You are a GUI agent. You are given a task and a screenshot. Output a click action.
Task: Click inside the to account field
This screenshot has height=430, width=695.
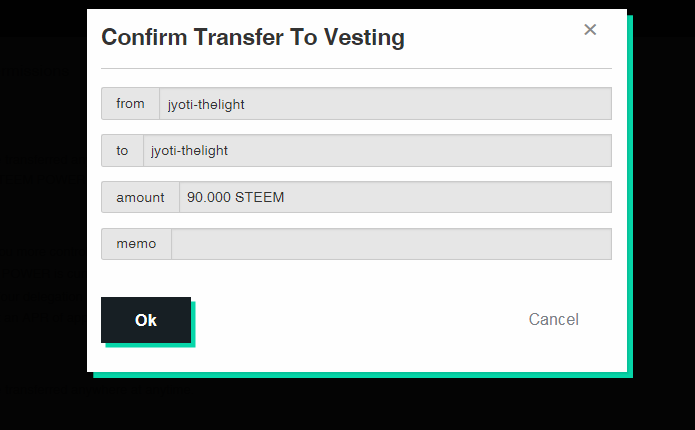[x=378, y=151]
